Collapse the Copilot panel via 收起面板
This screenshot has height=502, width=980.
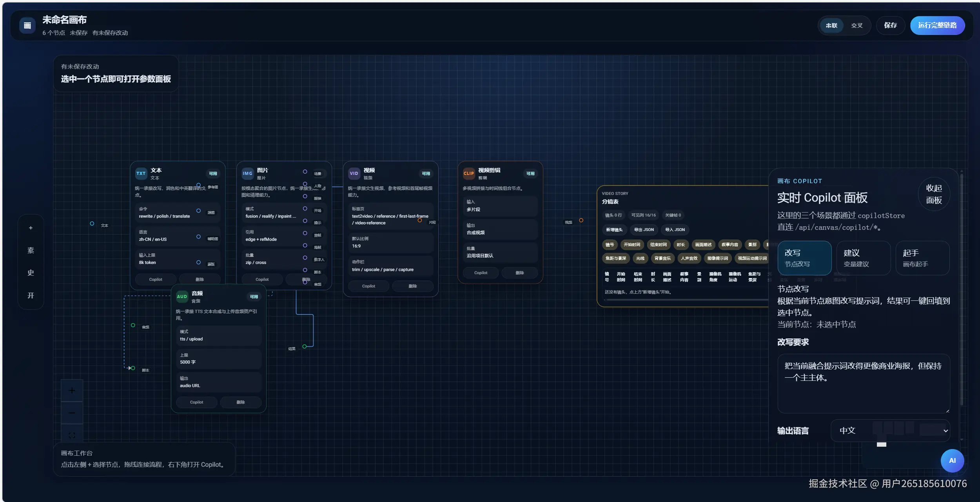pos(934,194)
